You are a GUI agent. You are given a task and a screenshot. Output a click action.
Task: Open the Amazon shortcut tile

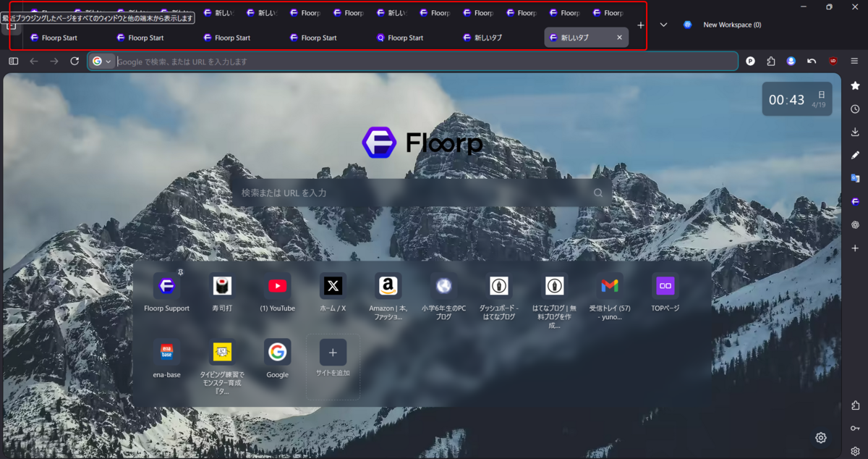[x=388, y=295]
